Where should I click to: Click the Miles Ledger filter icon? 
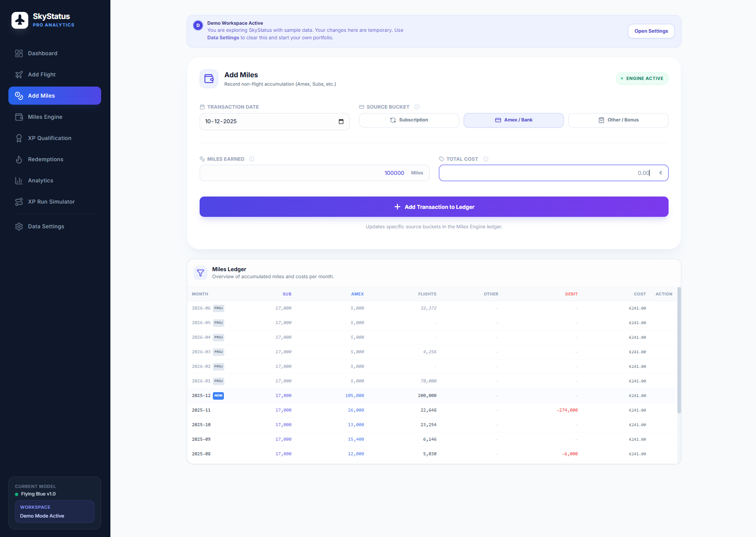pyautogui.click(x=200, y=273)
